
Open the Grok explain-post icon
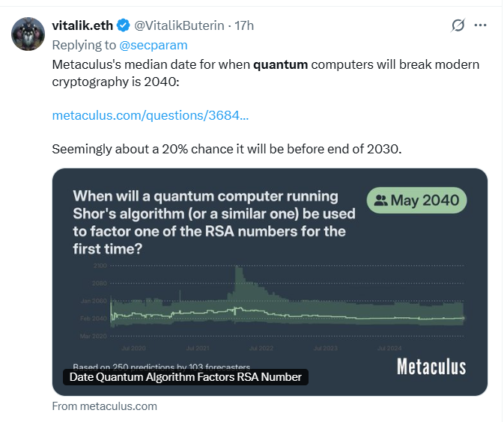[458, 25]
